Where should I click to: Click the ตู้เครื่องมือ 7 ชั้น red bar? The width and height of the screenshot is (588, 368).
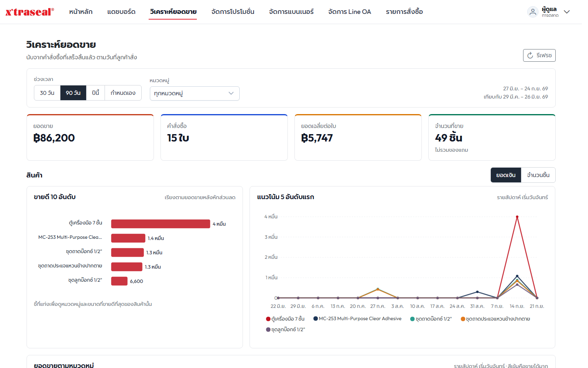160,224
